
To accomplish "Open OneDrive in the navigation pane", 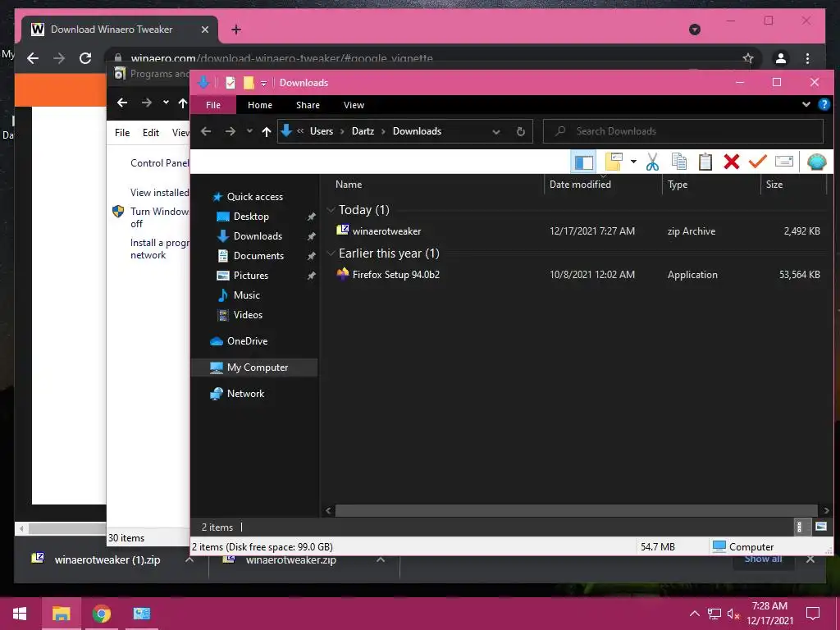I will pos(247,341).
